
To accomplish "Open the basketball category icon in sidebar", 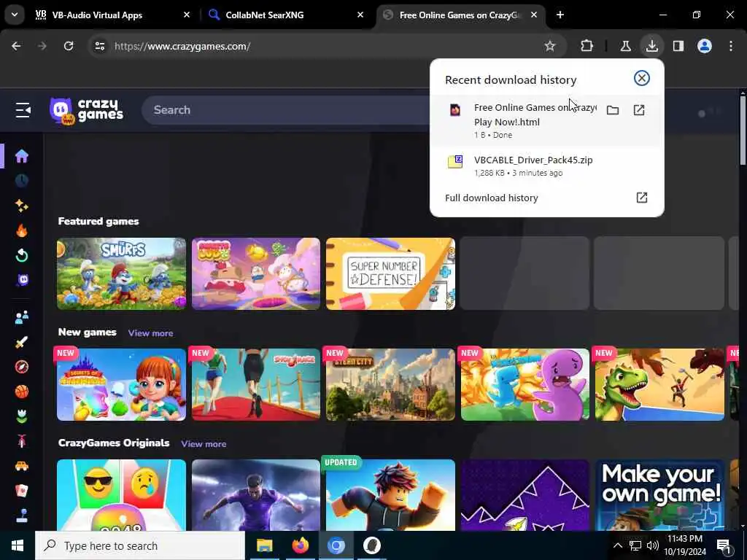I will [x=21, y=392].
